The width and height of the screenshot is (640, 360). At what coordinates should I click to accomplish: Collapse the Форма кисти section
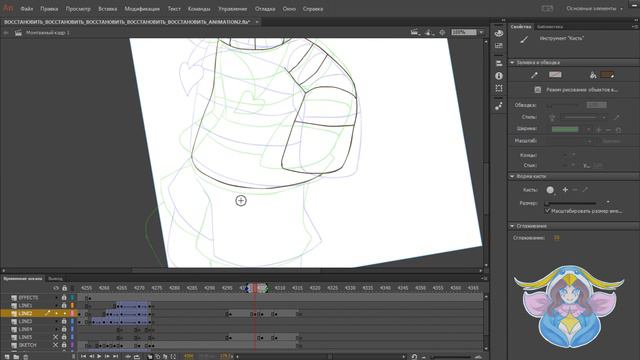pos(512,176)
